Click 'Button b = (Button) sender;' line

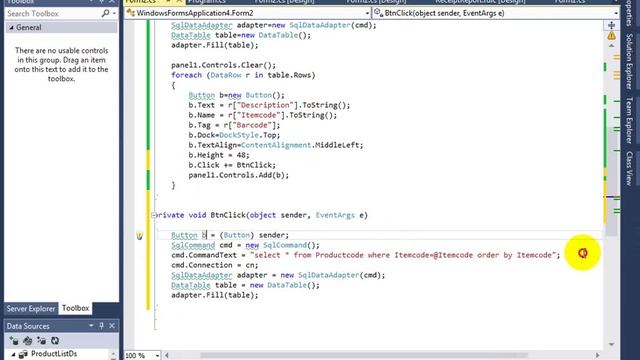tap(230, 235)
